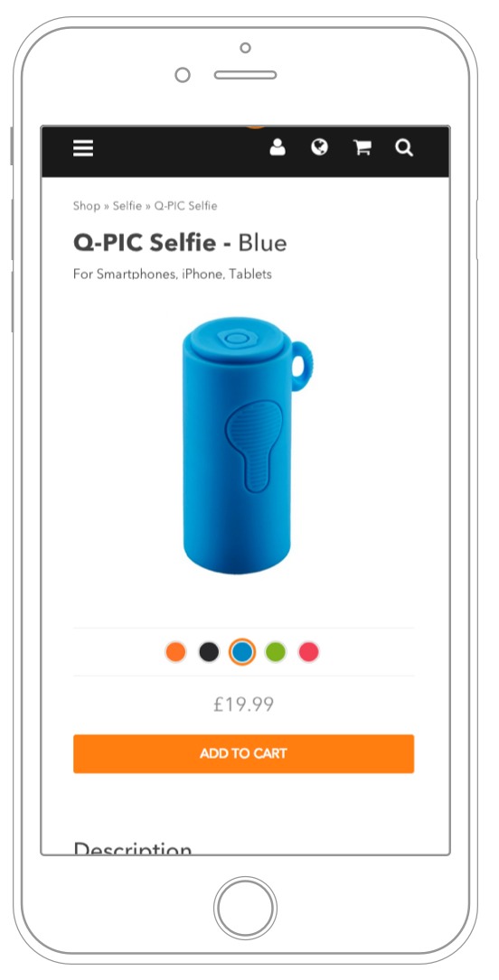
Task: Tap the blue Q-PIC product image
Action: (247, 445)
